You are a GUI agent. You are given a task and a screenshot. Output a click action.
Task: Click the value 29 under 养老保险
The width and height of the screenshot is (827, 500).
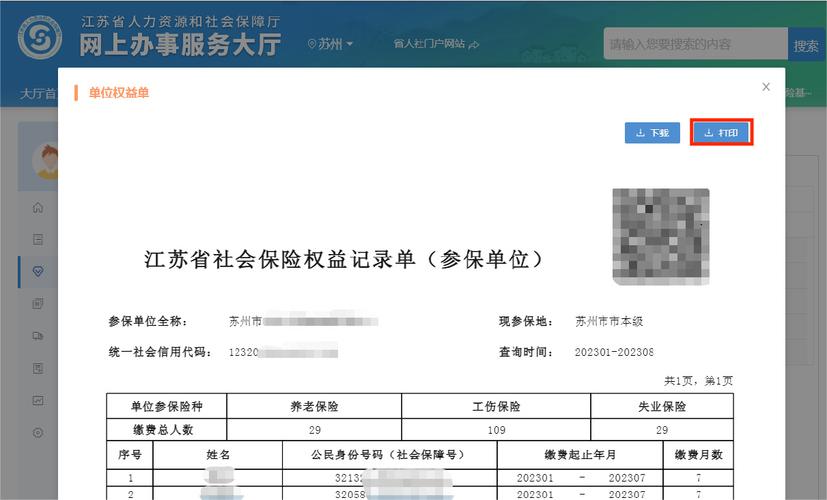pos(314,430)
